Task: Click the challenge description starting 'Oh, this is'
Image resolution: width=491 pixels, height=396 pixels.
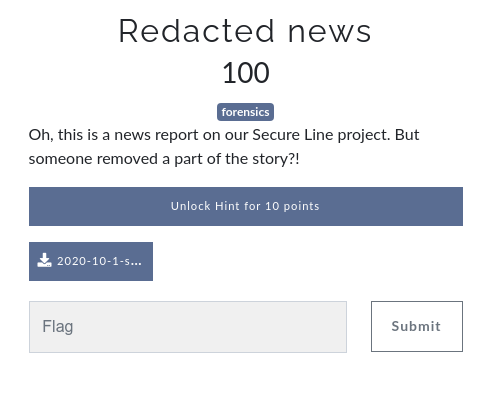Action: click(x=224, y=147)
